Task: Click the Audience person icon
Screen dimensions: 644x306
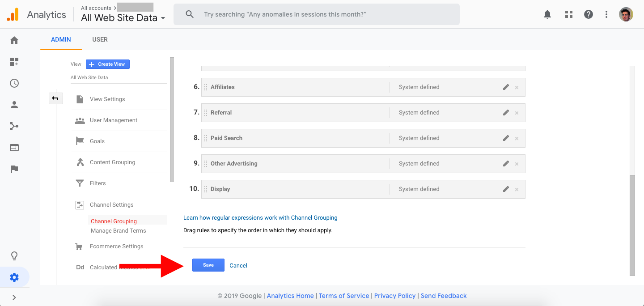Action: pos(14,105)
